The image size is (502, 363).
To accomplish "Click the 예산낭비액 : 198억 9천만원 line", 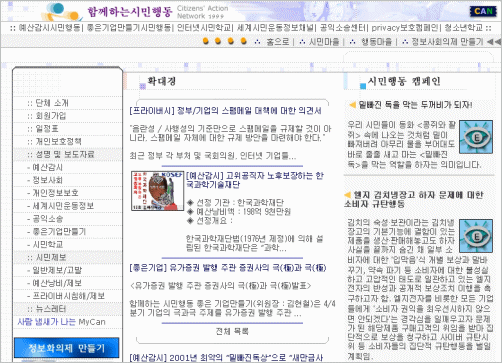I will pos(243,211).
